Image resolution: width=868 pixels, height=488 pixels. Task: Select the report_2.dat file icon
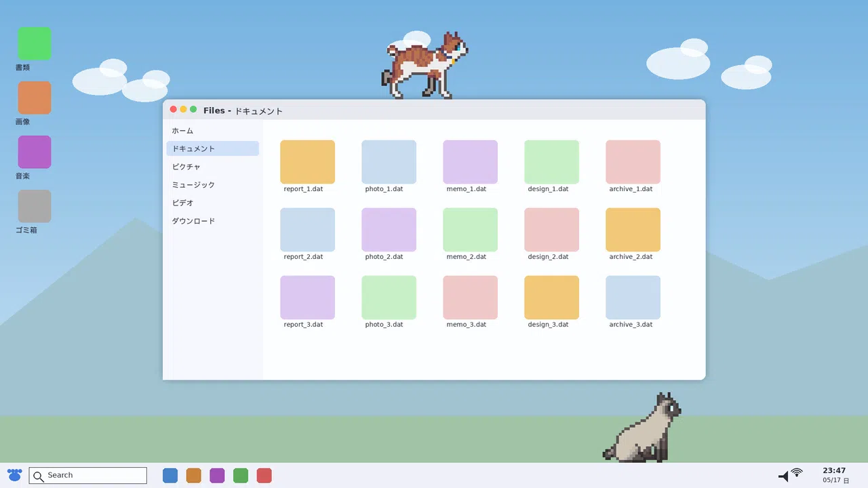pyautogui.click(x=307, y=230)
